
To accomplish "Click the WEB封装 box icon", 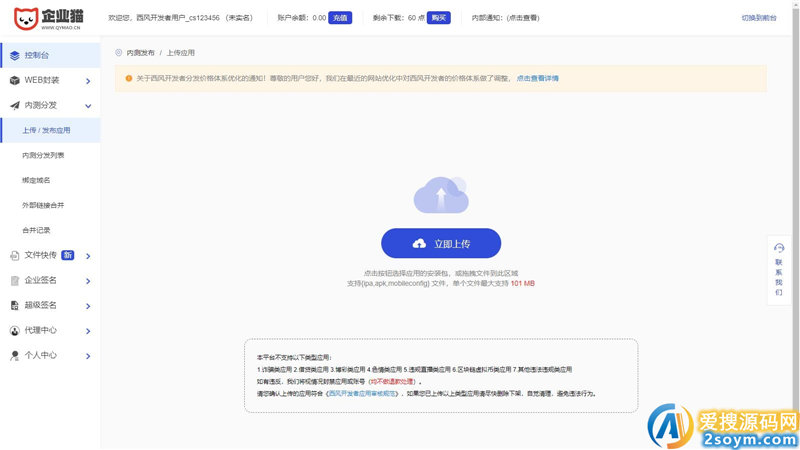I will point(14,81).
